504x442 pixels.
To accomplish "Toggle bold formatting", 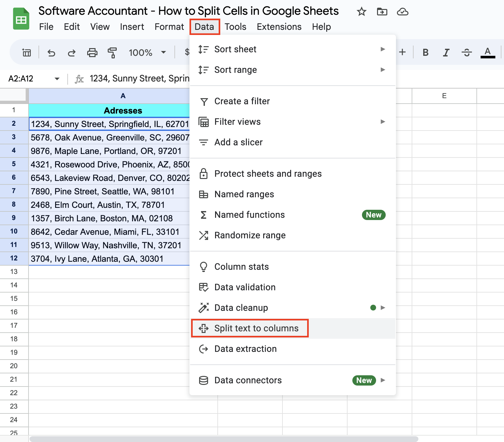I will coord(425,52).
